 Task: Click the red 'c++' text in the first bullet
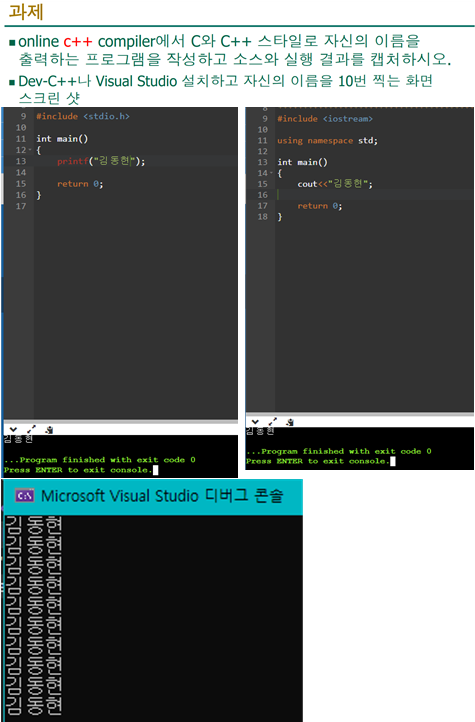[x=78, y=41]
